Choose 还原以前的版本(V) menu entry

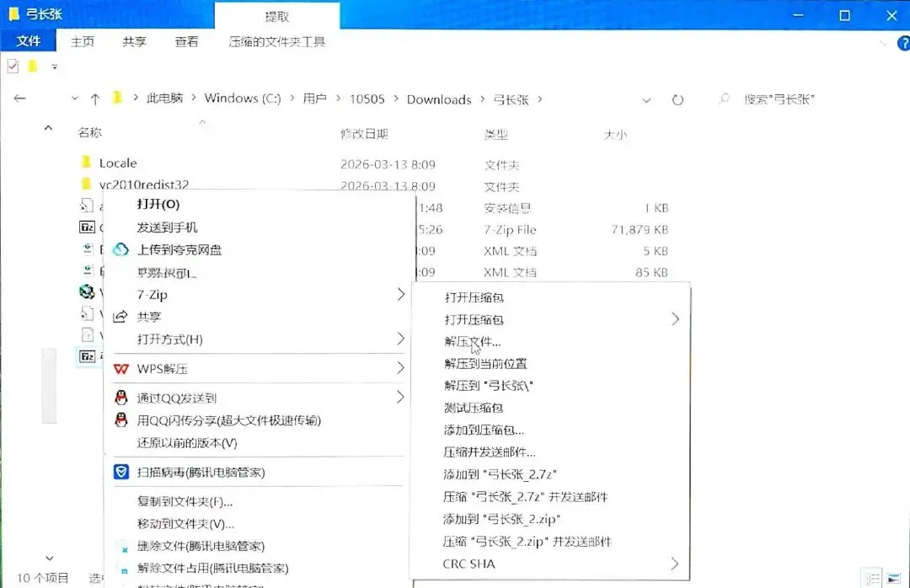[x=187, y=443]
